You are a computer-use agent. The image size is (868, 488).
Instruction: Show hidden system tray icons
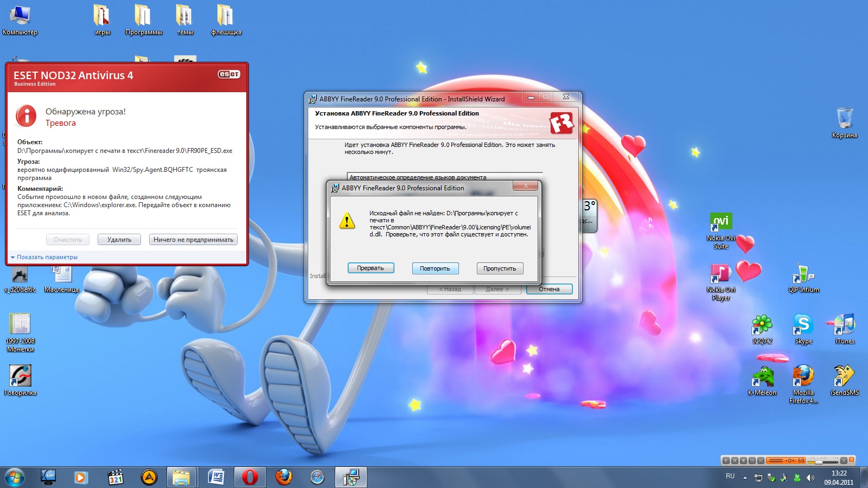tap(745, 478)
